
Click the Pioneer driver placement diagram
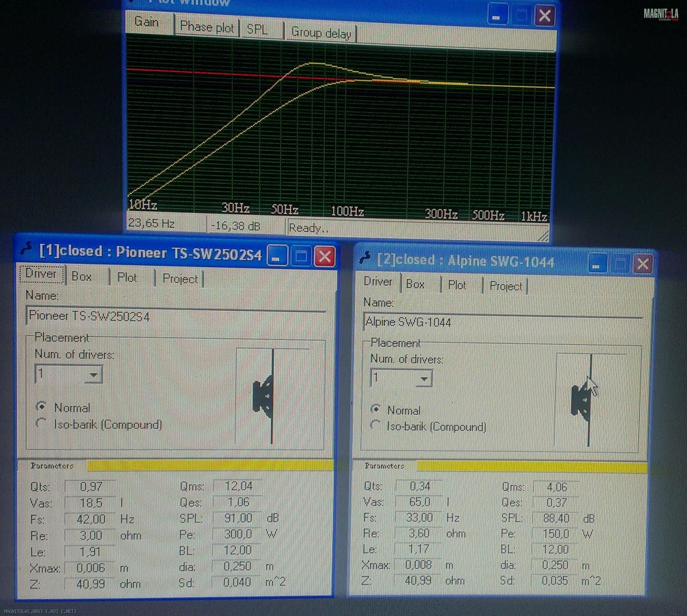[273, 396]
